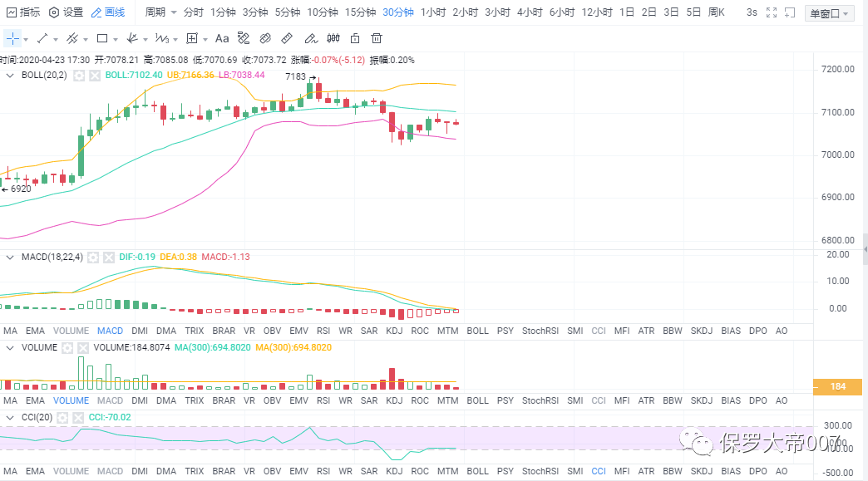Collapse the MACD(18,22,4) panel chevron
This screenshot has width=868, height=481.
[10, 257]
